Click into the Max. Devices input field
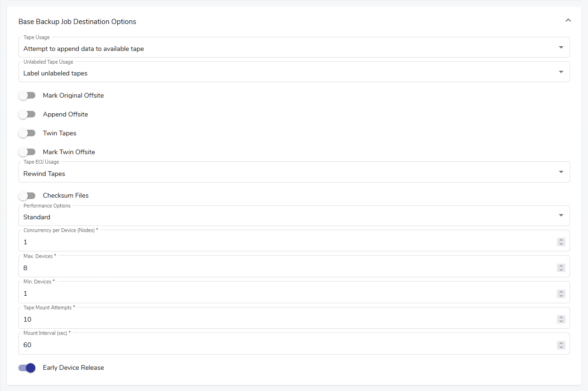The image size is (588, 391). [x=283, y=268]
